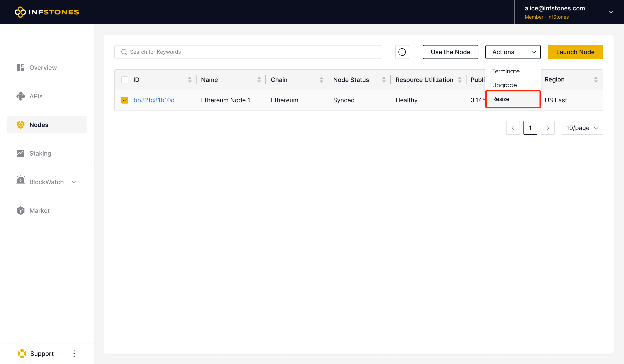The height and width of the screenshot is (364, 624).
Task: Choose Resize from Actions menu
Action: click(x=501, y=99)
